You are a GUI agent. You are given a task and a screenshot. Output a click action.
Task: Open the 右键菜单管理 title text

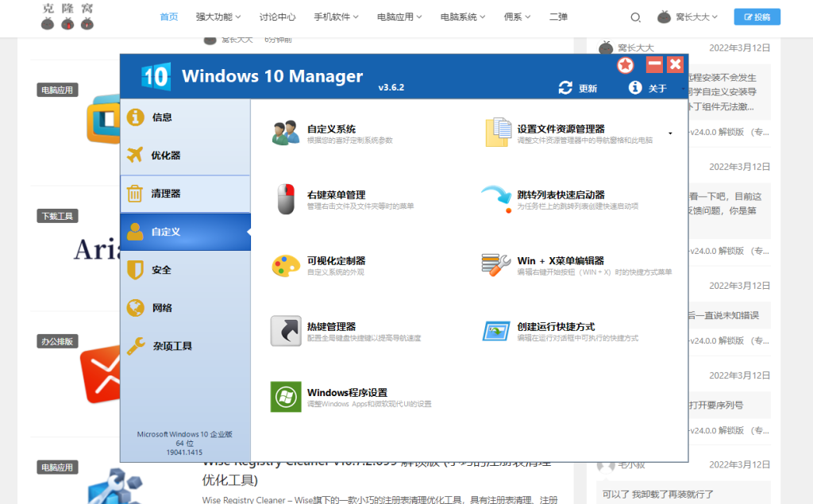tap(336, 195)
